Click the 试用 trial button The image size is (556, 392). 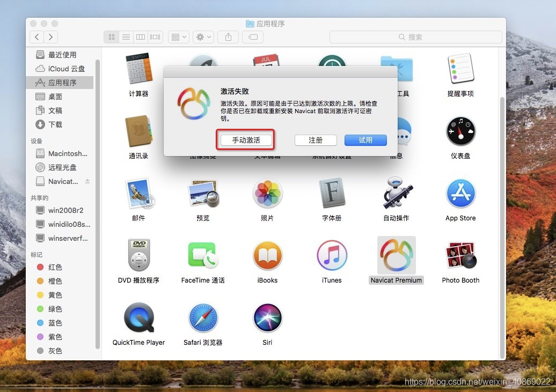pos(365,140)
